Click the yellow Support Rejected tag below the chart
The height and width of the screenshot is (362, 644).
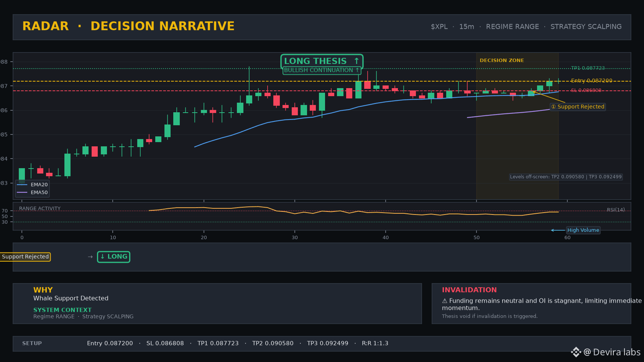[x=25, y=257]
